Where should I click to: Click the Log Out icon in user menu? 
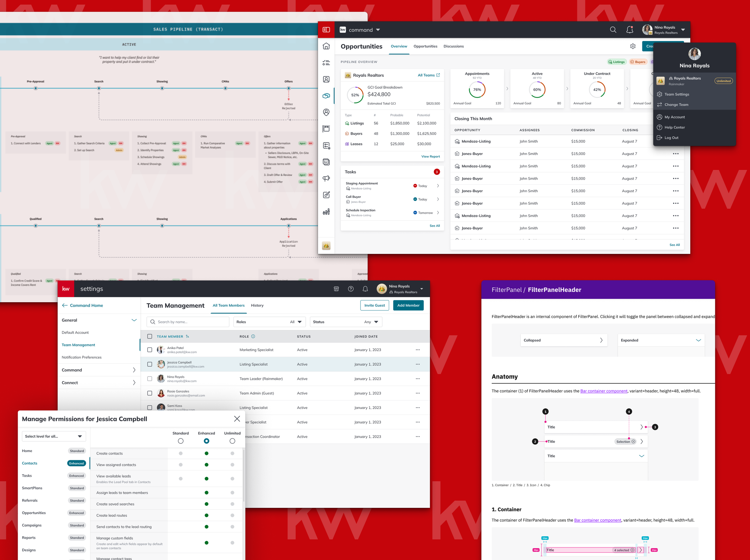click(x=659, y=138)
